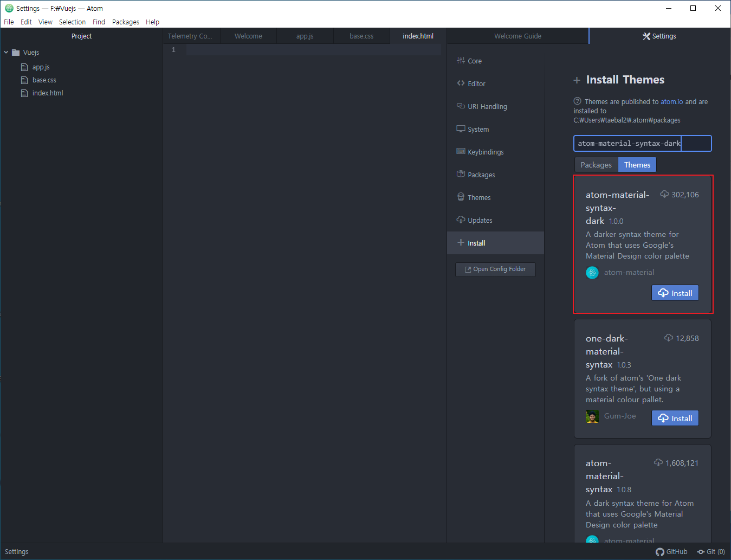The height and width of the screenshot is (560, 731).
Task: Open the Selection menu
Action: coord(73,22)
